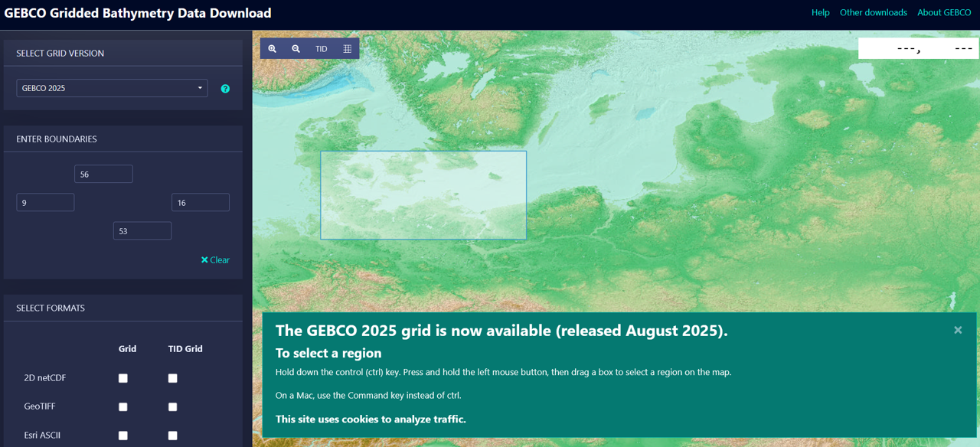
Task: Tick Esri ASCII Grid checkbox
Action: tap(123, 436)
